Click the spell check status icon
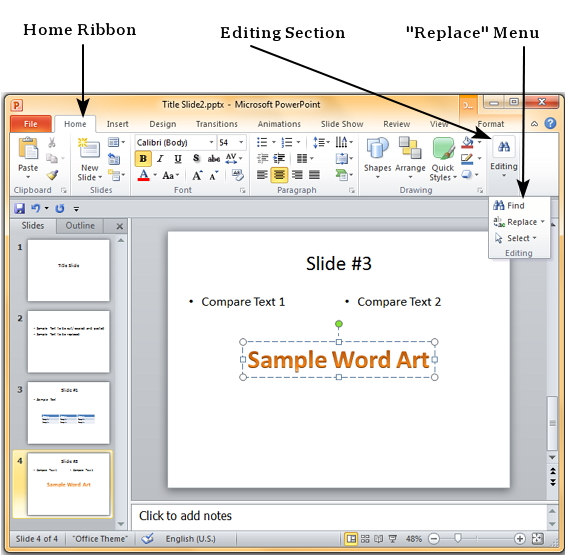Viewport: 565px width, 556px height. (147, 539)
